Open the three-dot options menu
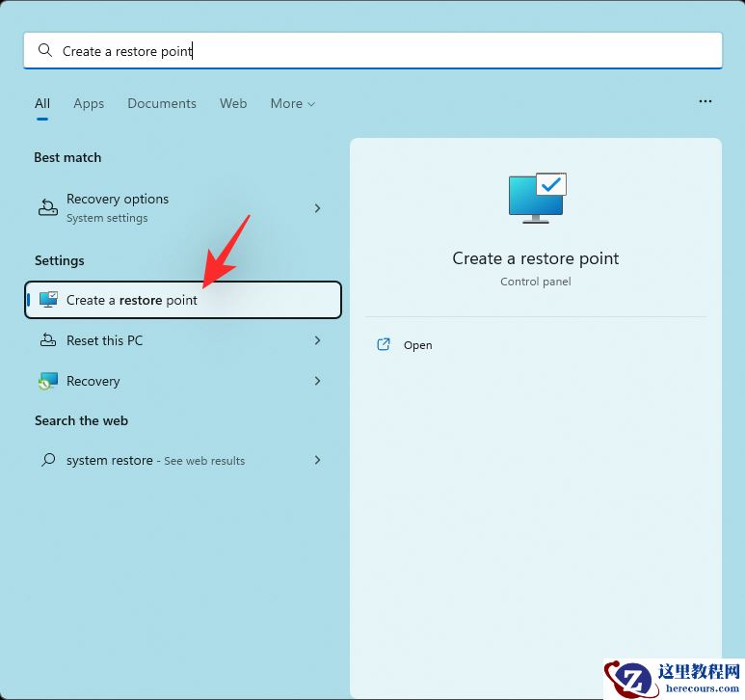The image size is (745, 700). tap(705, 101)
